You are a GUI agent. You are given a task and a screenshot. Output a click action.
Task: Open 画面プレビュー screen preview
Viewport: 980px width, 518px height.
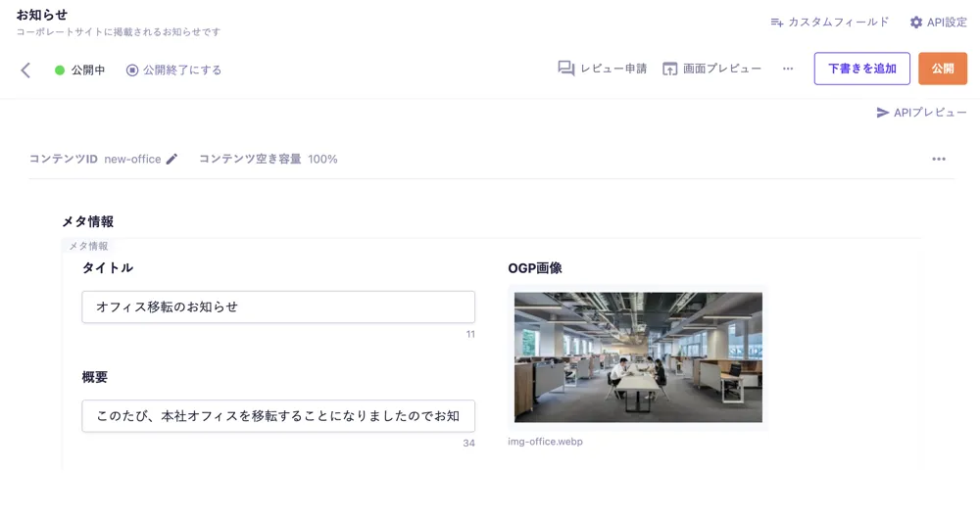pyautogui.click(x=711, y=69)
